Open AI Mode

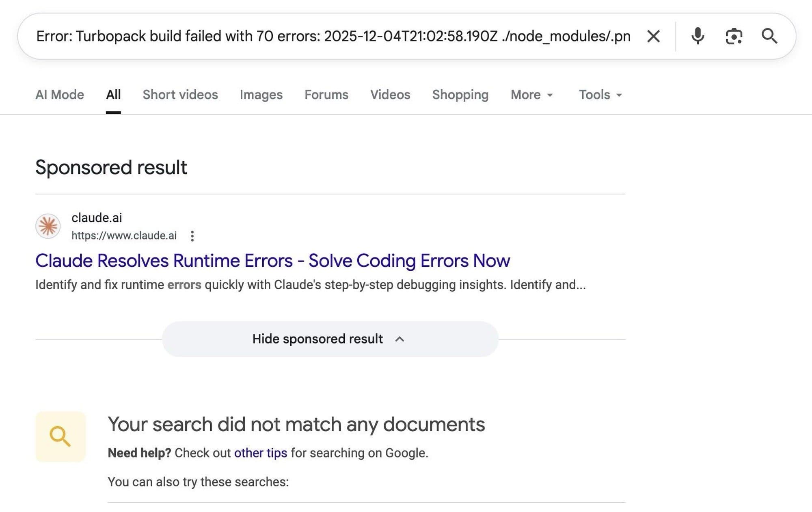click(x=59, y=95)
